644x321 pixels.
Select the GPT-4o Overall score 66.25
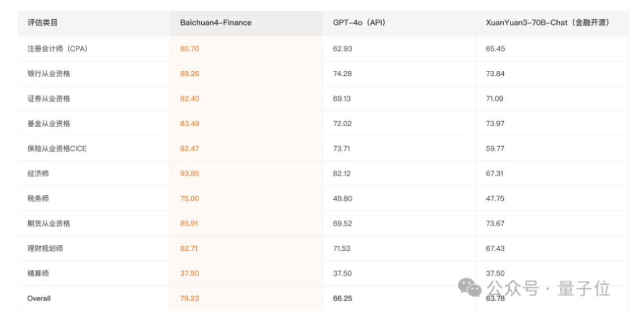[x=342, y=298]
